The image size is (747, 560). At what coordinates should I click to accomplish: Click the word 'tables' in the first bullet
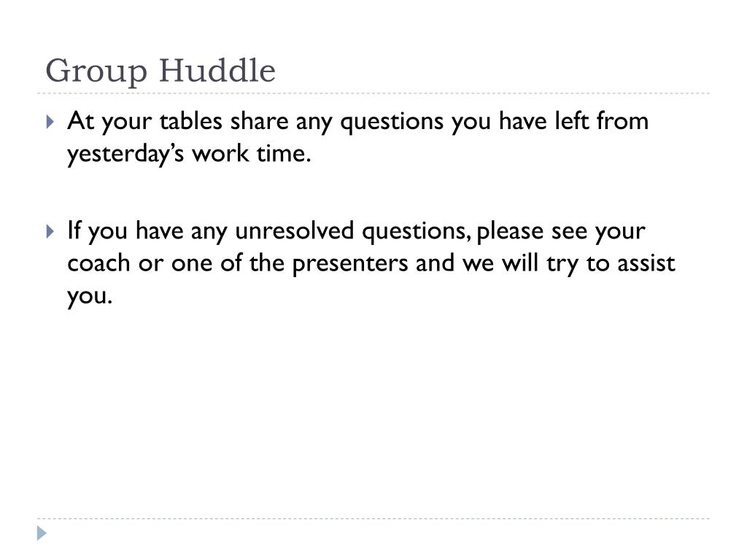191,120
